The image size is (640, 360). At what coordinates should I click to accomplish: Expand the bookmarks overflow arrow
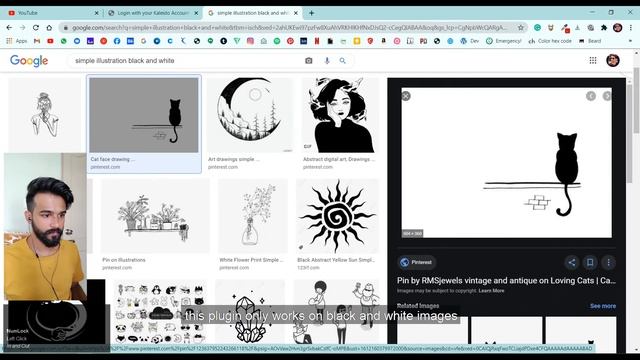630,41
